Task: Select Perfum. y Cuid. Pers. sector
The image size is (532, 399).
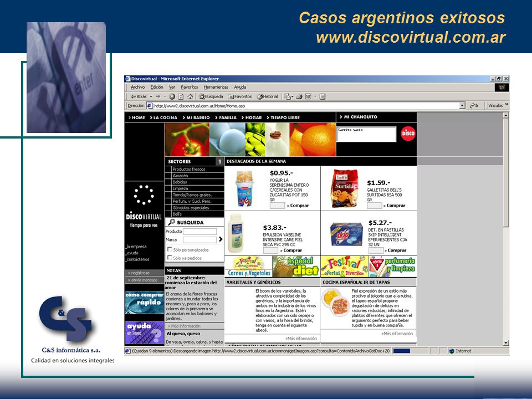Action: [x=192, y=201]
